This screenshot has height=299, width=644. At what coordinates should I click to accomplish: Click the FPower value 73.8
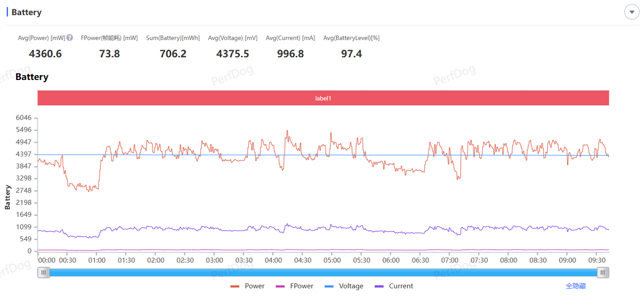pyautogui.click(x=109, y=54)
